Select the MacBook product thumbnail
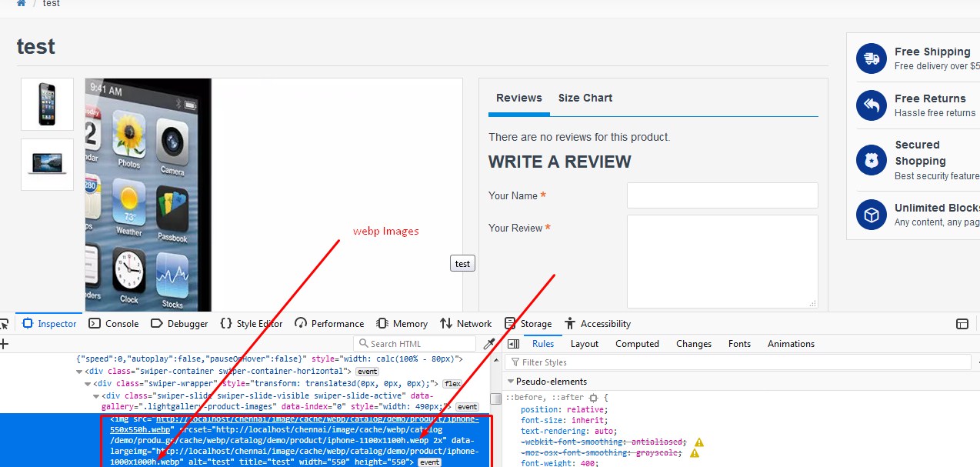 [x=47, y=165]
